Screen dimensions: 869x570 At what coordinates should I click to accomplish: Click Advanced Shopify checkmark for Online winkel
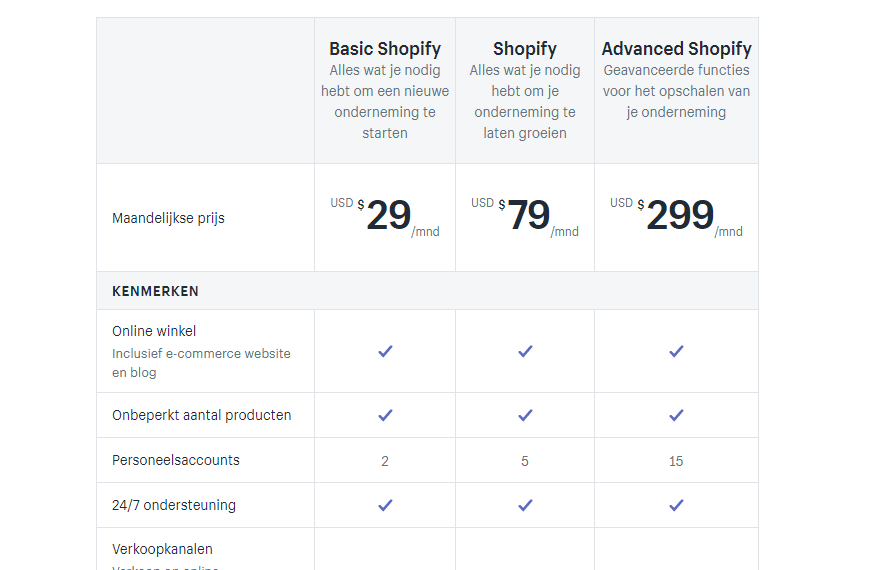point(676,351)
